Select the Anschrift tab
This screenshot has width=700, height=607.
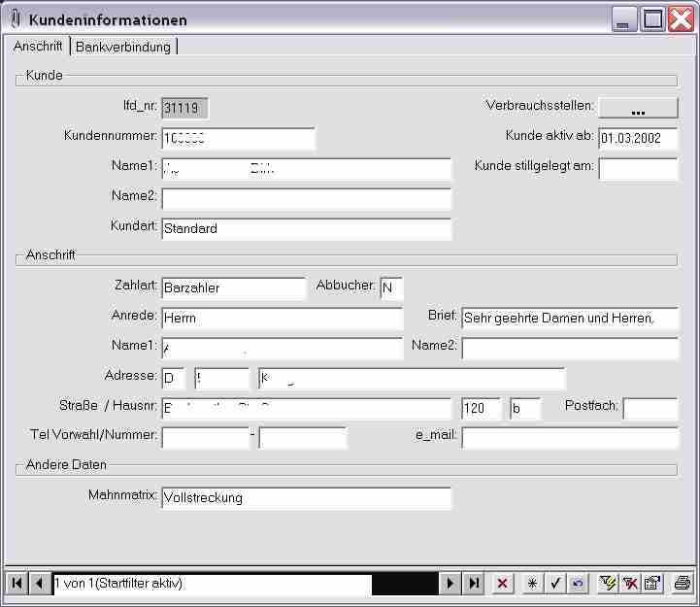click(x=38, y=46)
